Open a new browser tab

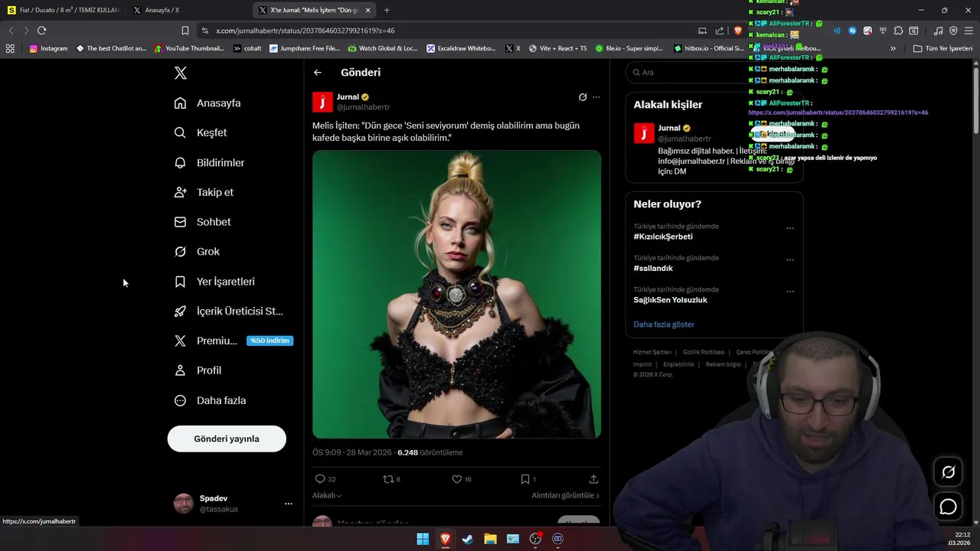(387, 10)
